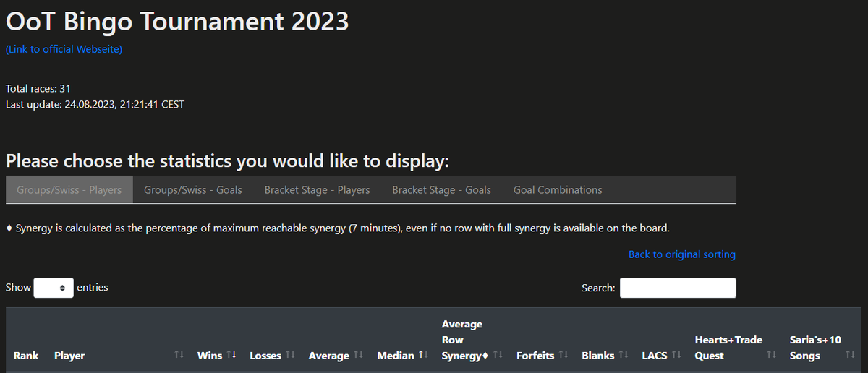868x373 pixels.
Task: Click the synergy calculation footnote text
Action: (338, 228)
